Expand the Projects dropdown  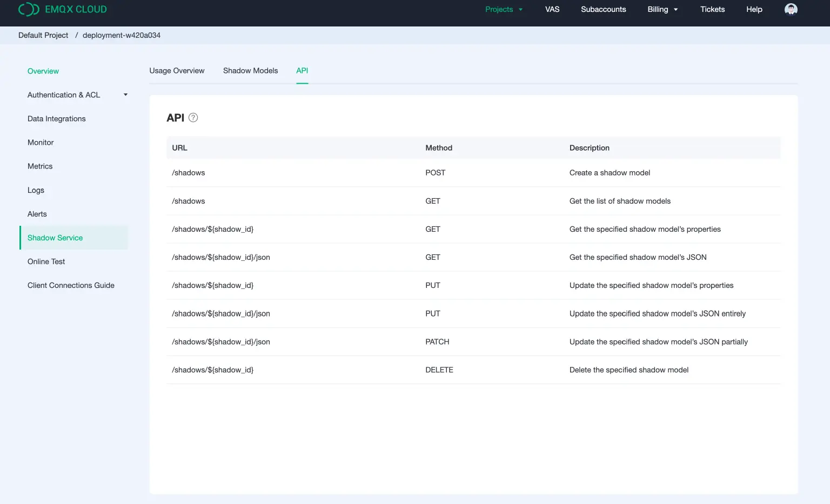click(503, 9)
